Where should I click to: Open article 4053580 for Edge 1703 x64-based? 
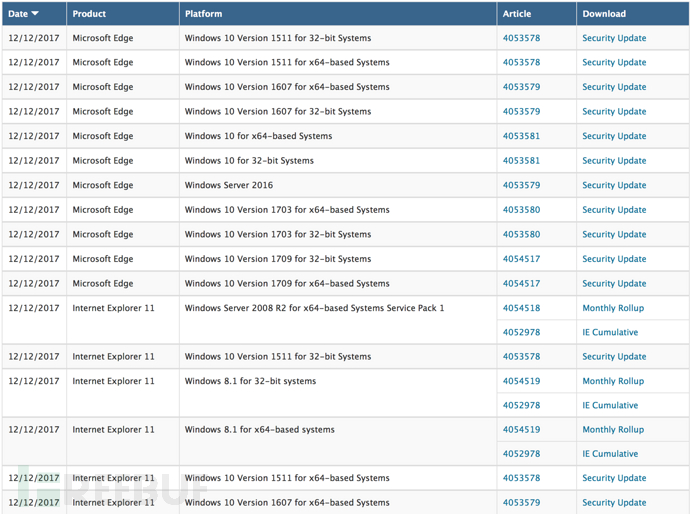[521, 210]
